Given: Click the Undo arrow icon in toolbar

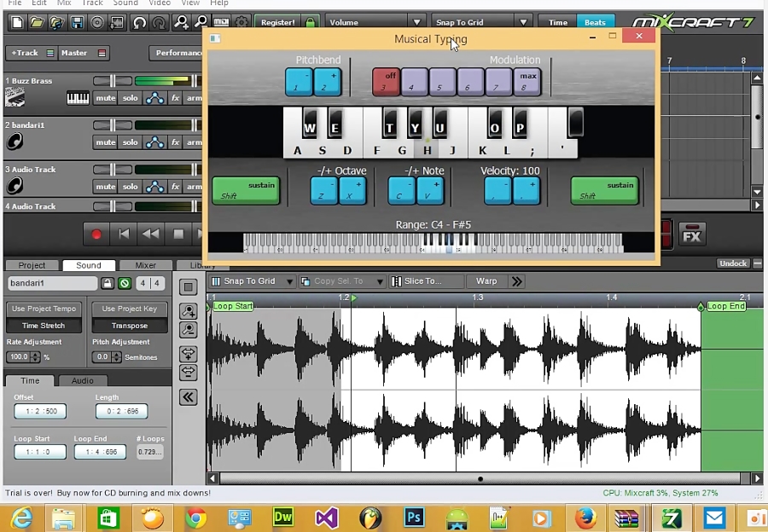Looking at the screenshot, I should click(139, 22).
